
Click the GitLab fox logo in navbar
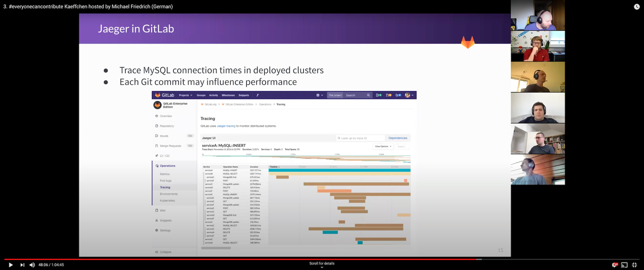[158, 95]
